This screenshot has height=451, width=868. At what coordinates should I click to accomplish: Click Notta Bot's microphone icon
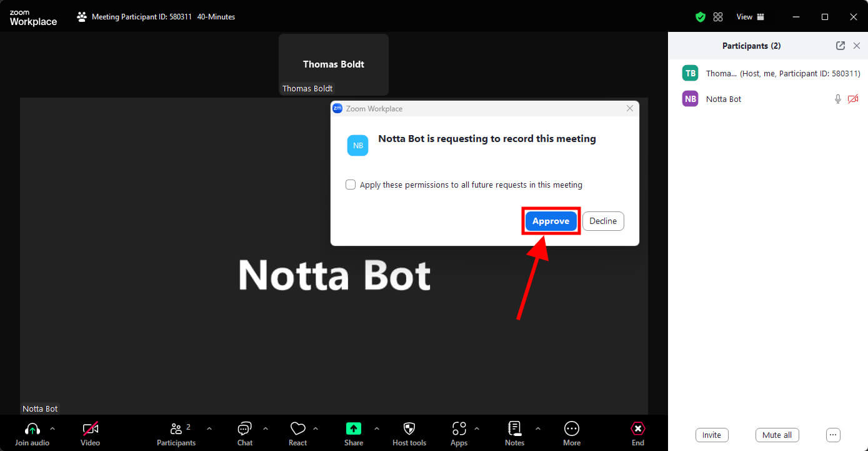(x=838, y=99)
